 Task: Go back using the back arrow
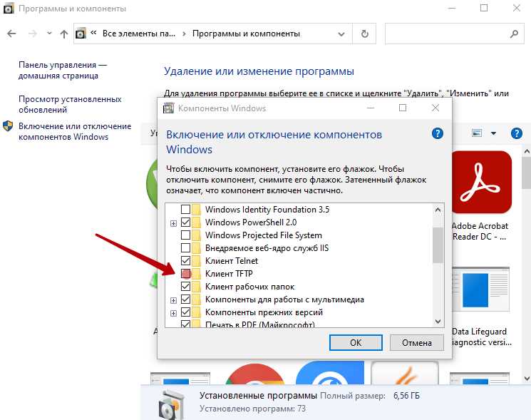(x=12, y=34)
